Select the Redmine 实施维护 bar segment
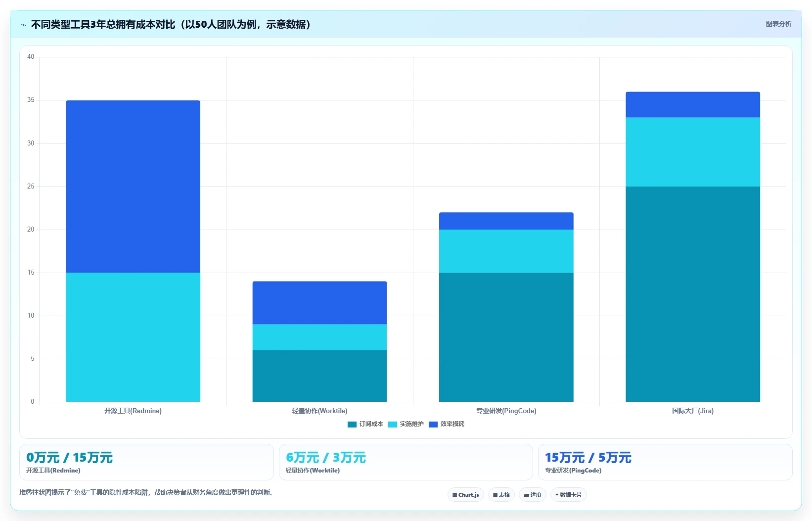Screen dimensions: 812x521 [x=133, y=337]
